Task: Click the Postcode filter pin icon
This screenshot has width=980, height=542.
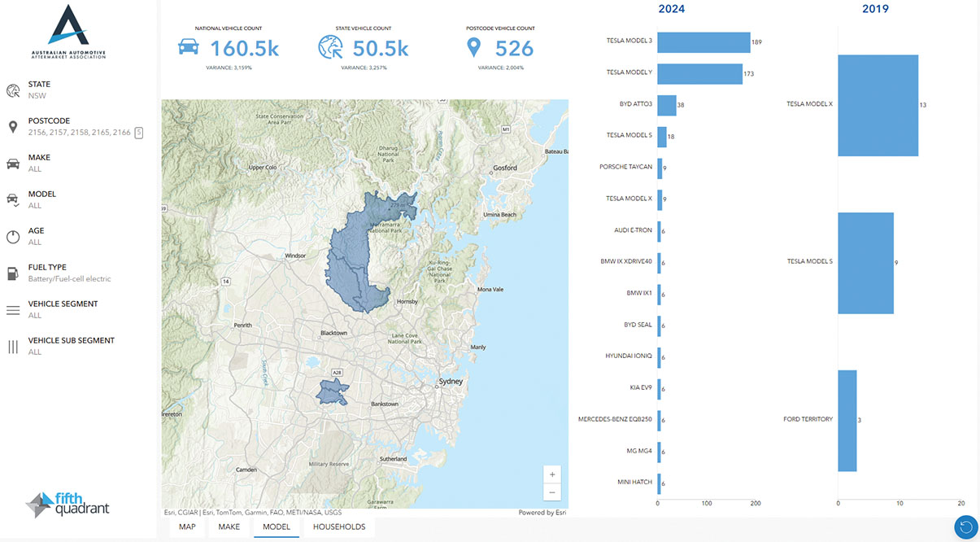Action: coord(13,127)
